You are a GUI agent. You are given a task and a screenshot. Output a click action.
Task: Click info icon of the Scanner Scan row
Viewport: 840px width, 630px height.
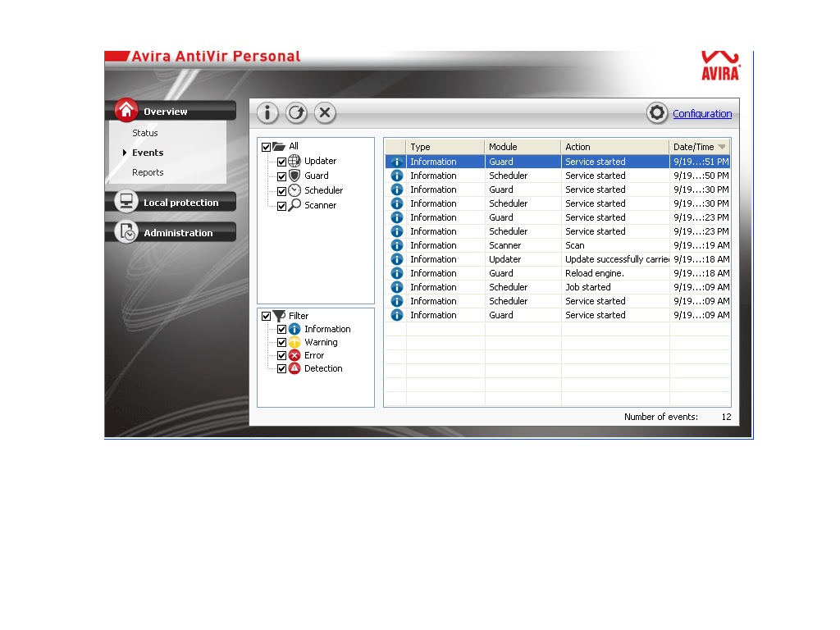(x=396, y=244)
